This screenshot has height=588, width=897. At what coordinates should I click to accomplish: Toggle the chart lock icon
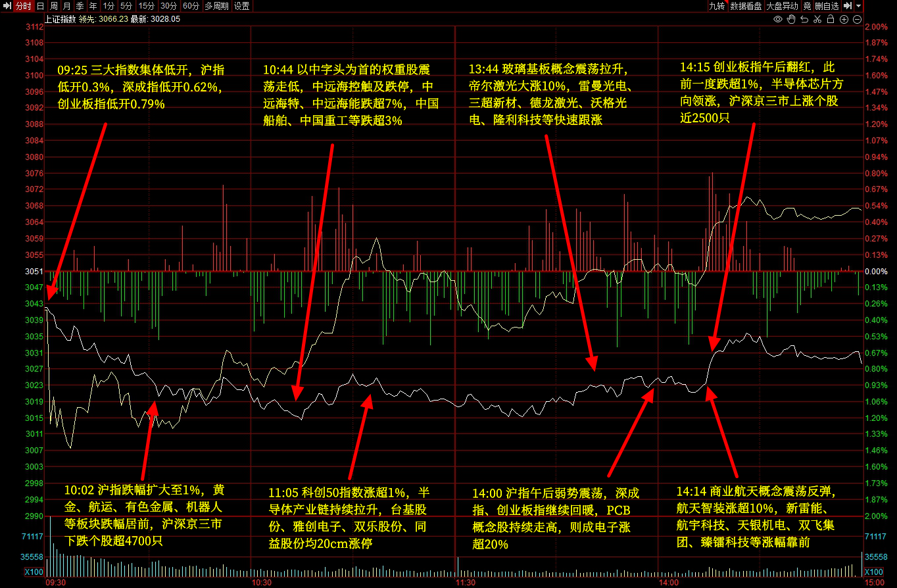831,19
